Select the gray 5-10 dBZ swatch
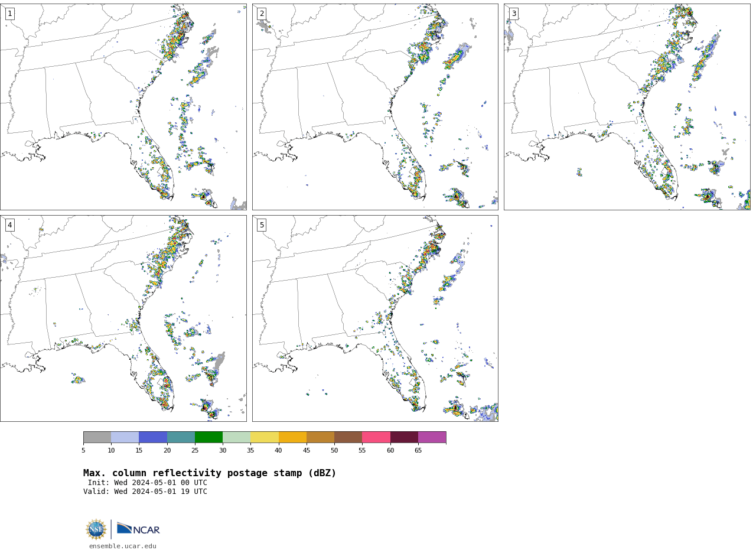The image size is (756, 553). (x=97, y=437)
